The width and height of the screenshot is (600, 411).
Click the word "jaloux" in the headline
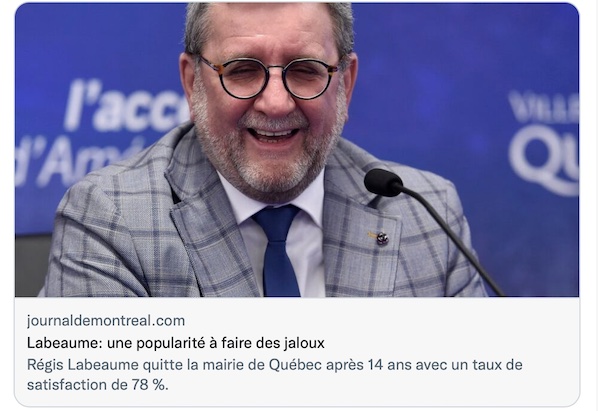tap(304, 343)
